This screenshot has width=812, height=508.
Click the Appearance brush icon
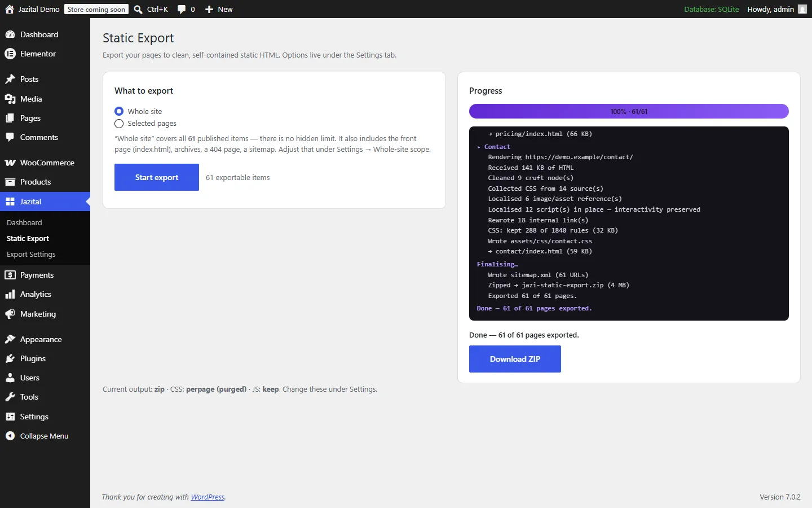(x=10, y=339)
